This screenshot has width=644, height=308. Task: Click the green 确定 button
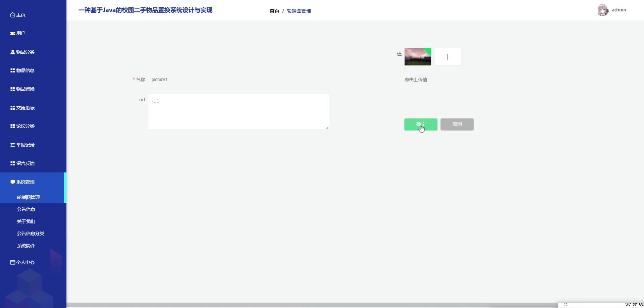421,124
